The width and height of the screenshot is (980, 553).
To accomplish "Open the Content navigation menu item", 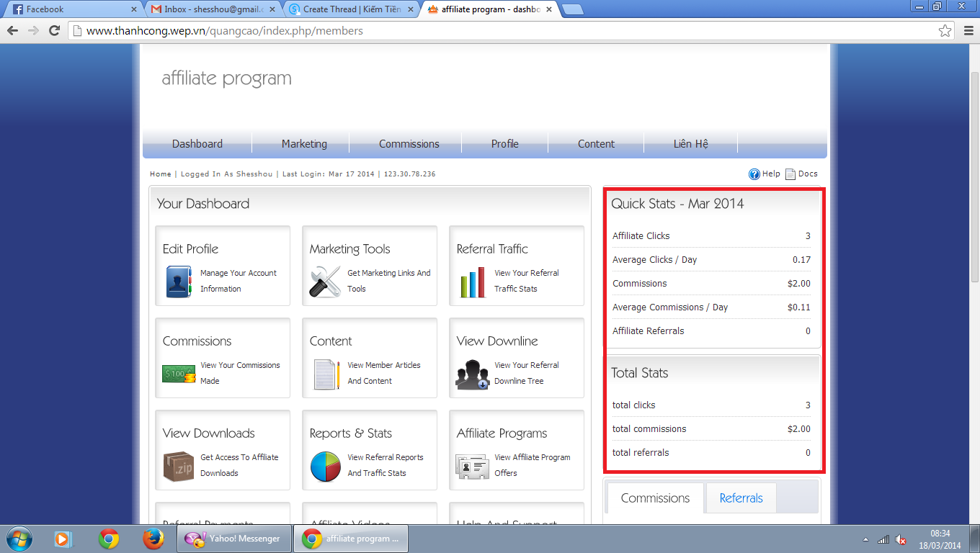I will [596, 144].
